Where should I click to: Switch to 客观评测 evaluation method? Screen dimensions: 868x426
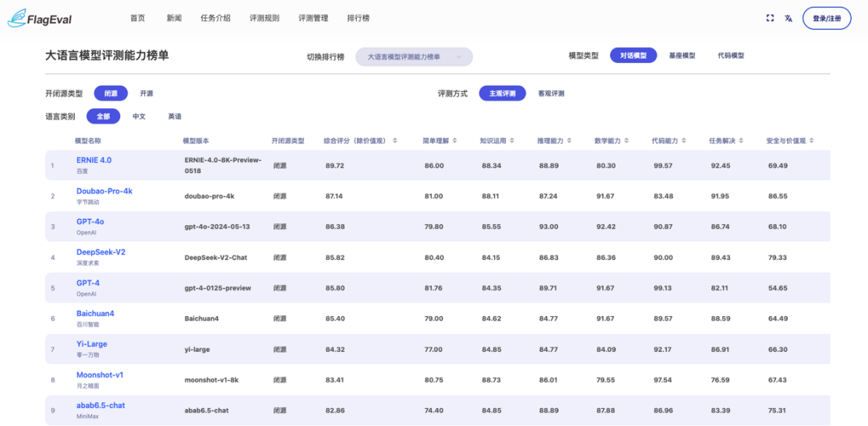(x=551, y=93)
